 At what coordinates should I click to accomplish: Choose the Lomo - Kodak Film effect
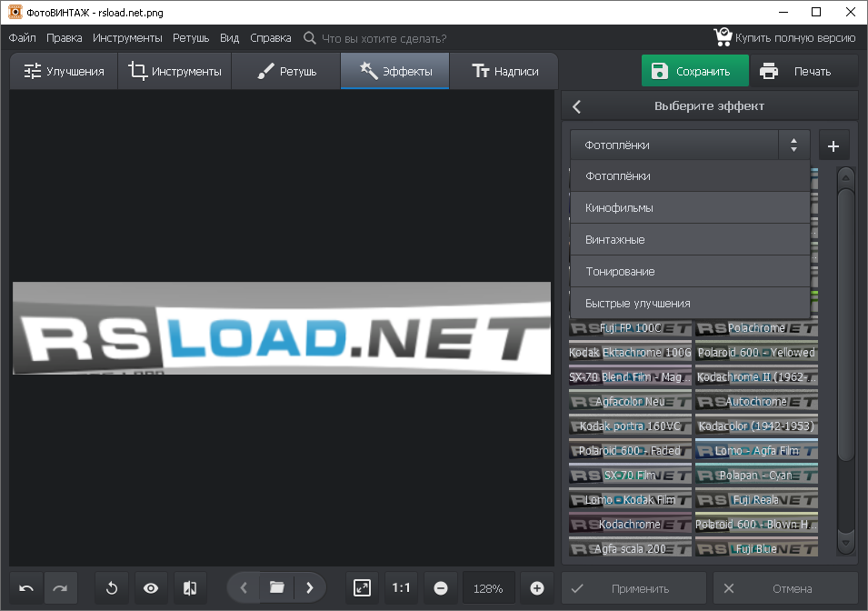click(x=631, y=500)
